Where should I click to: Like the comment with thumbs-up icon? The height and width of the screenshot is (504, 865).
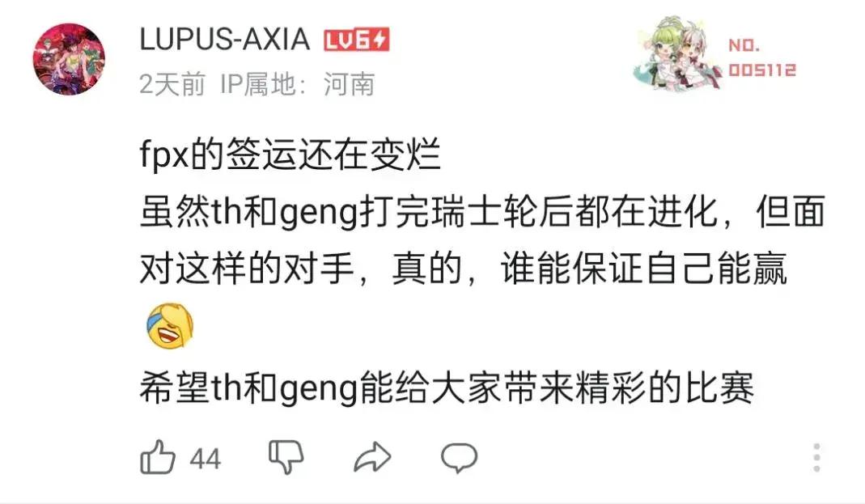[158, 457]
